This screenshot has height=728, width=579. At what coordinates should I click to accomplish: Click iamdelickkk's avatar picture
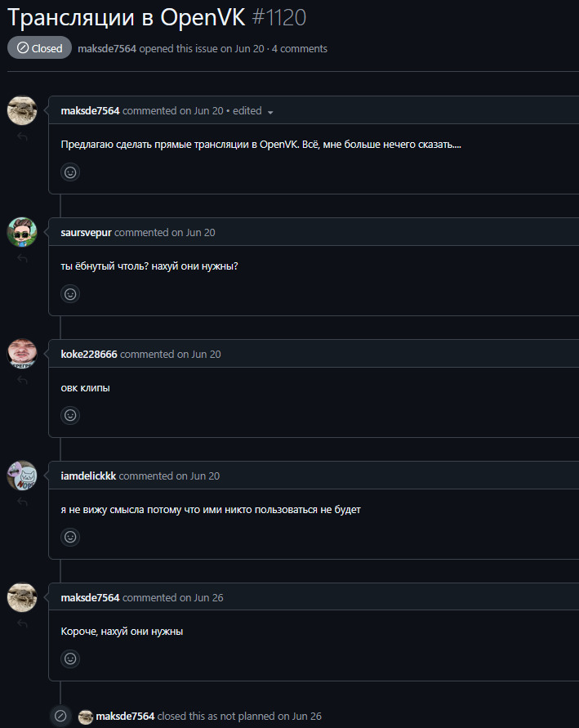click(x=22, y=476)
